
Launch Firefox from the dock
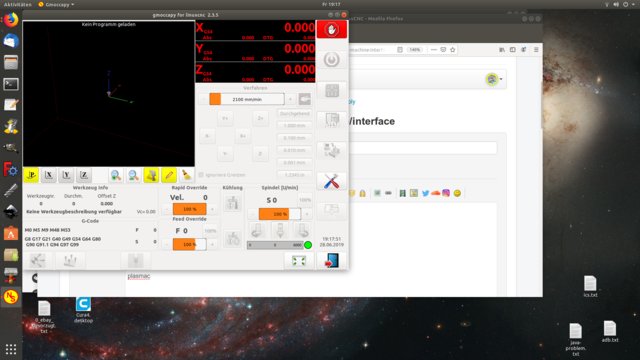point(11,20)
